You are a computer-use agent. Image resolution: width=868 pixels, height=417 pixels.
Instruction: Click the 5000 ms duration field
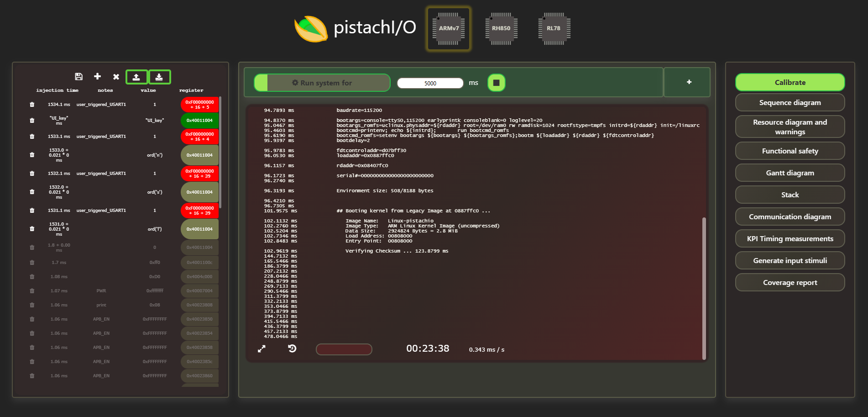430,83
